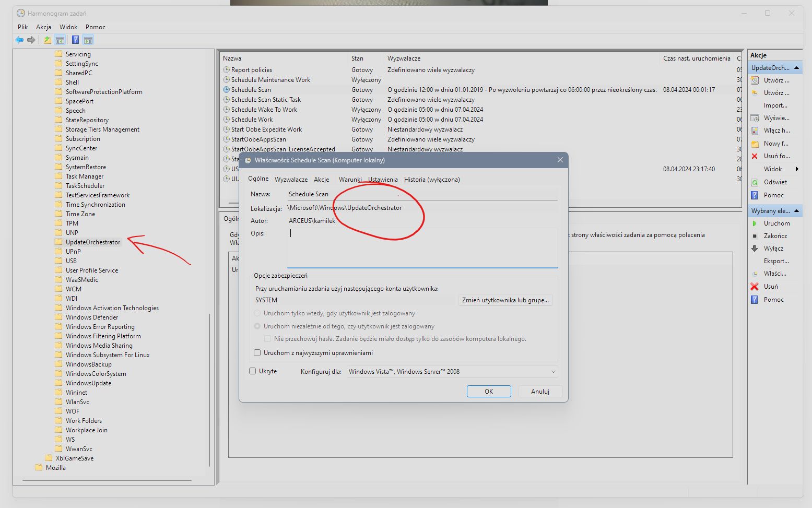812x508 pixels.
Task: Click the Nowy f... new folder icon
Action: click(x=755, y=144)
